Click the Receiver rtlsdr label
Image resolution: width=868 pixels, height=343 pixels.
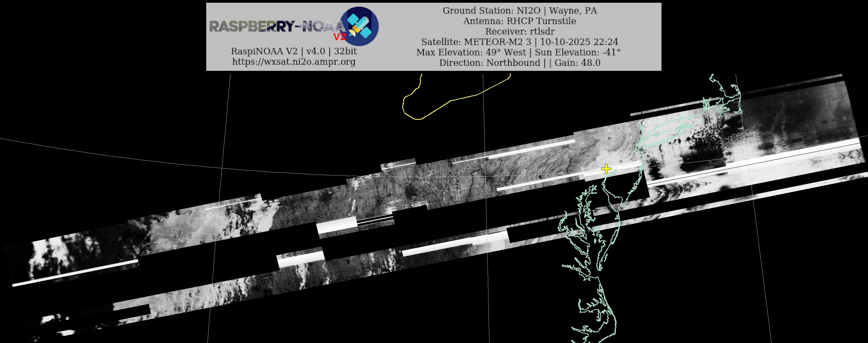click(520, 31)
